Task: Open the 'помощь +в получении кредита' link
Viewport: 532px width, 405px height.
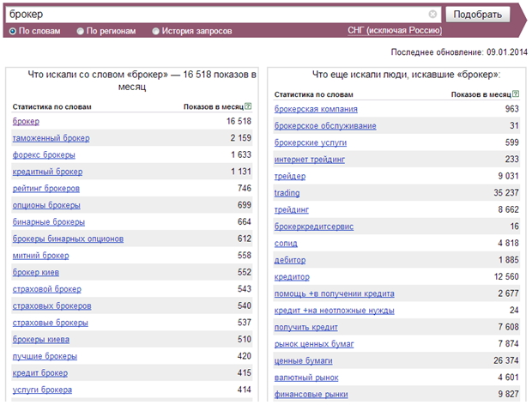Action: tap(334, 293)
